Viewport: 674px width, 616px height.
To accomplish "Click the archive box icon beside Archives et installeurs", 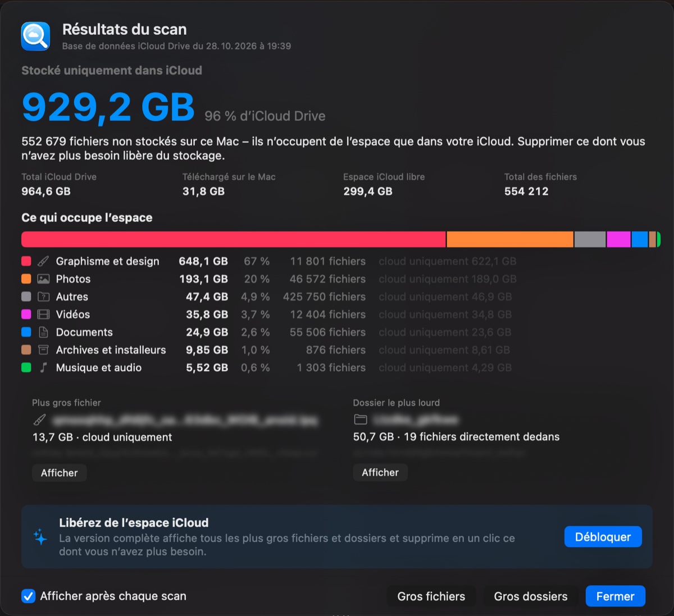I will coord(43,350).
